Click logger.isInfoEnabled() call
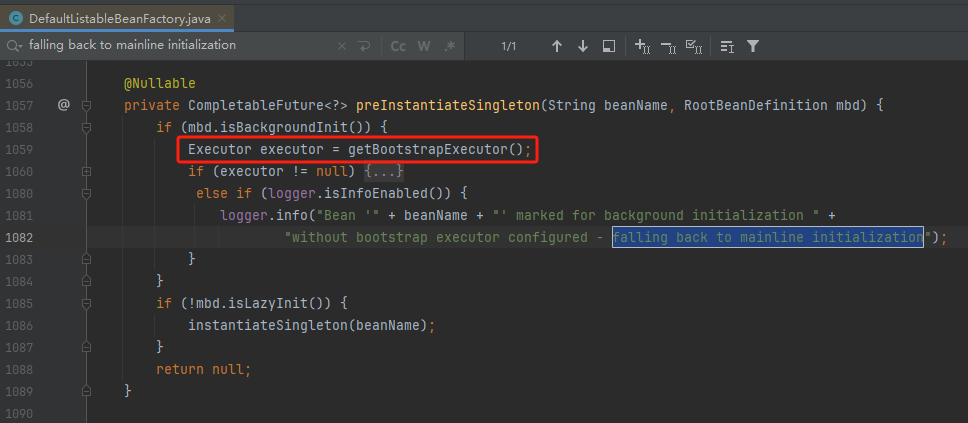 coord(360,193)
